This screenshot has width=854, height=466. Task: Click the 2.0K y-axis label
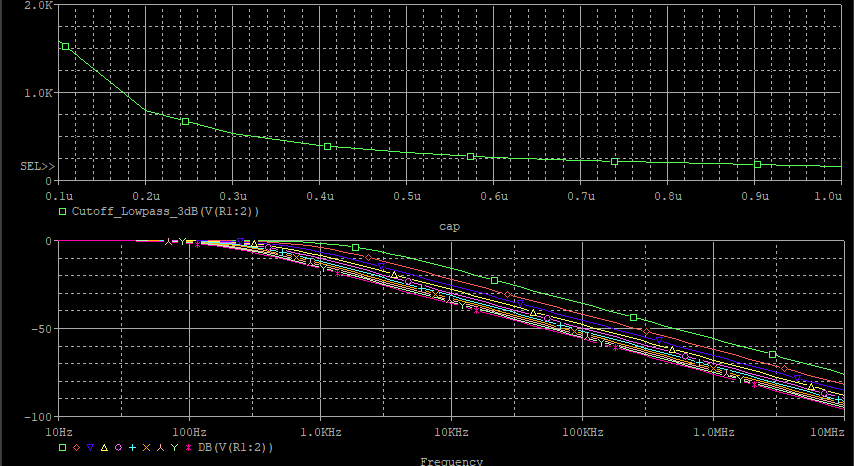(39, 6)
